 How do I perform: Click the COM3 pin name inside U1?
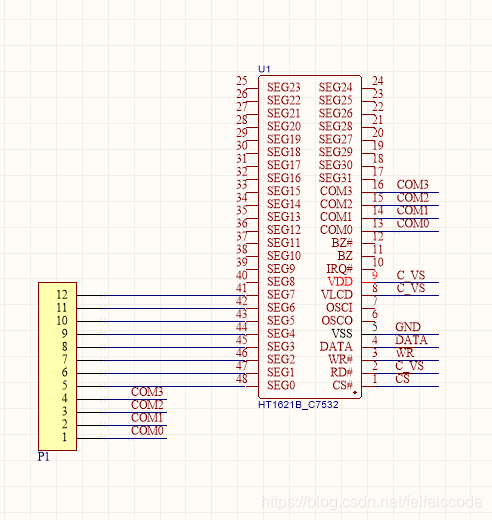coord(336,191)
